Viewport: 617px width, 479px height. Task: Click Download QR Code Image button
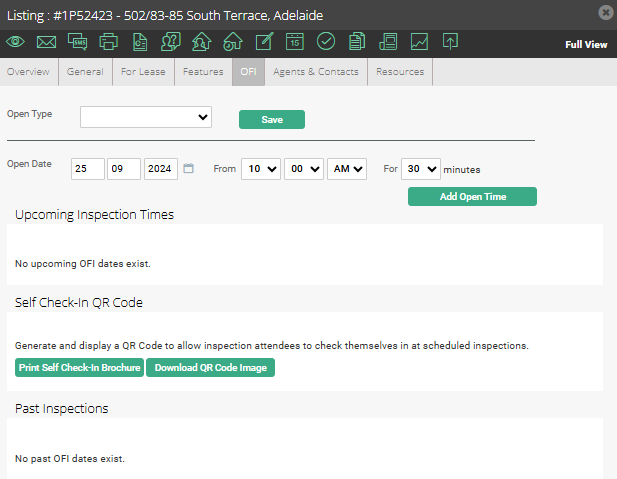tap(210, 367)
